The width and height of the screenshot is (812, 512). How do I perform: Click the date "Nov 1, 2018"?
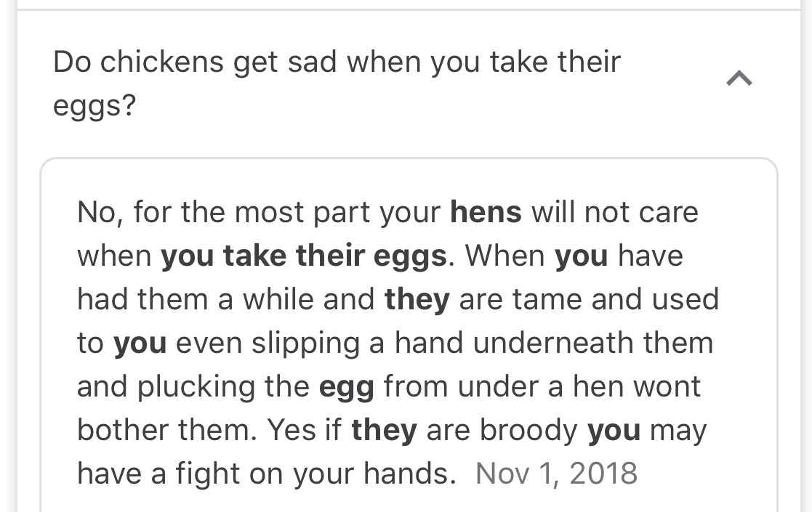pyautogui.click(x=556, y=474)
